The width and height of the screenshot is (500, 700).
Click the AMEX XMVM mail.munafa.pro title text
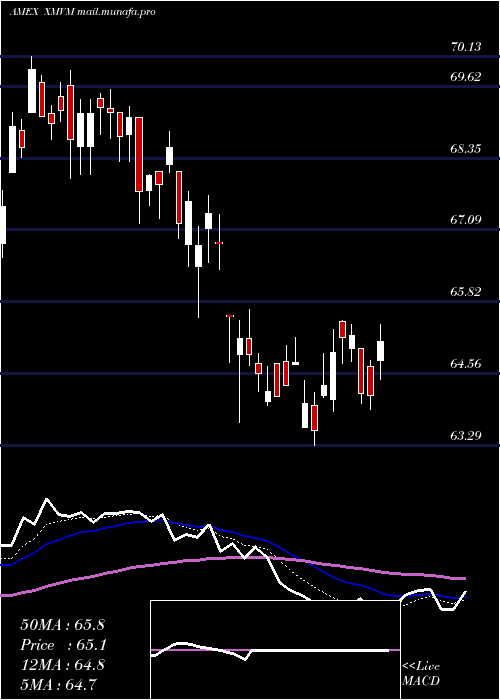click(82, 12)
